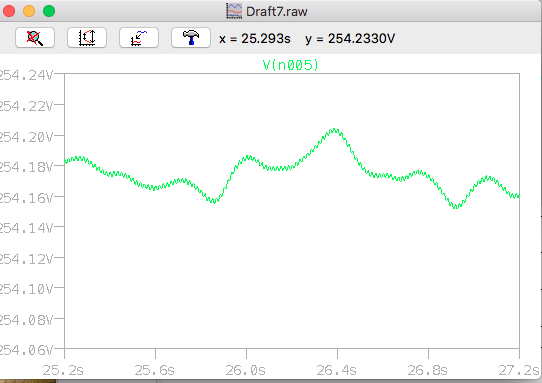542x383 pixels.
Task: Click the waveform peak near 26.4s
Action: tap(335, 130)
